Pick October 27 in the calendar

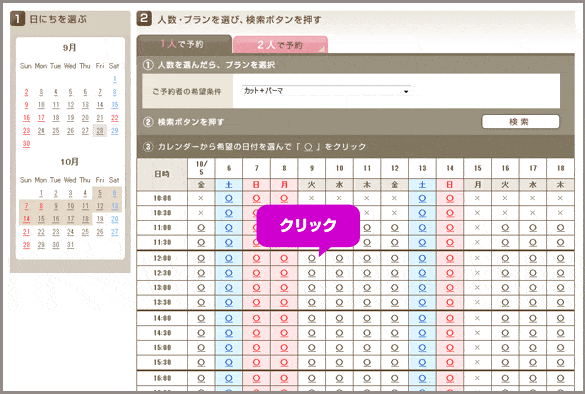115,232
